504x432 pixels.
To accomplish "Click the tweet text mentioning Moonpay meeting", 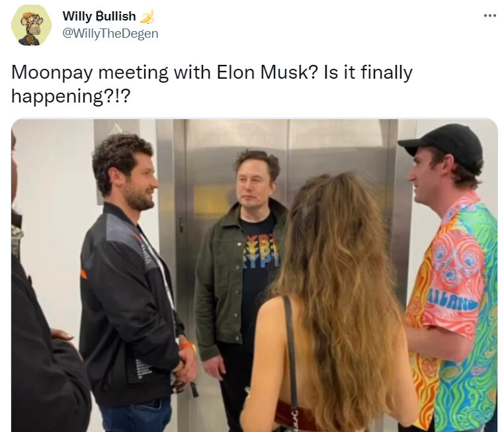I will (x=212, y=84).
